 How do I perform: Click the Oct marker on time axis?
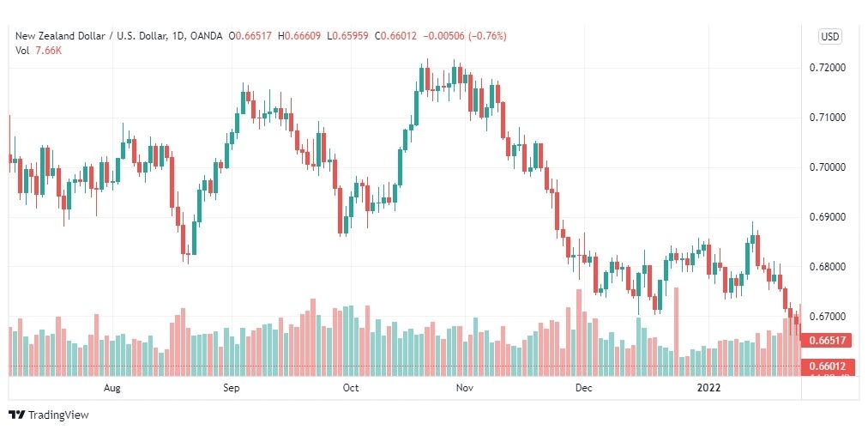351,388
